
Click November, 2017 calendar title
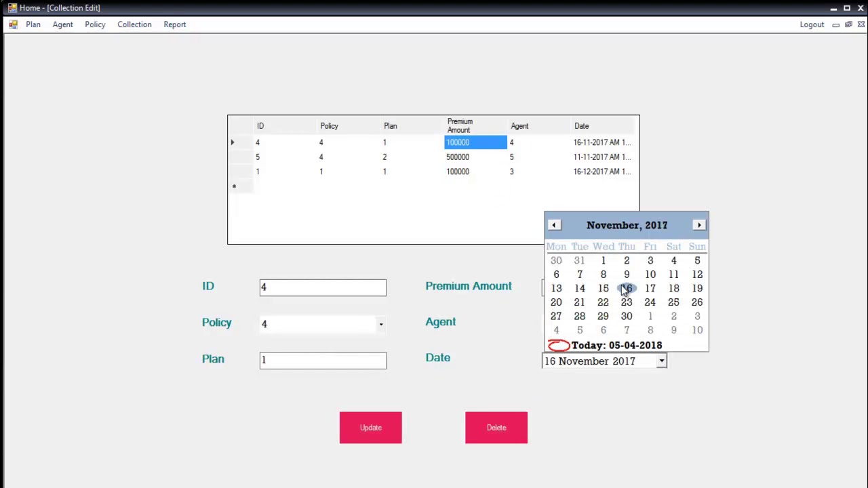627,225
